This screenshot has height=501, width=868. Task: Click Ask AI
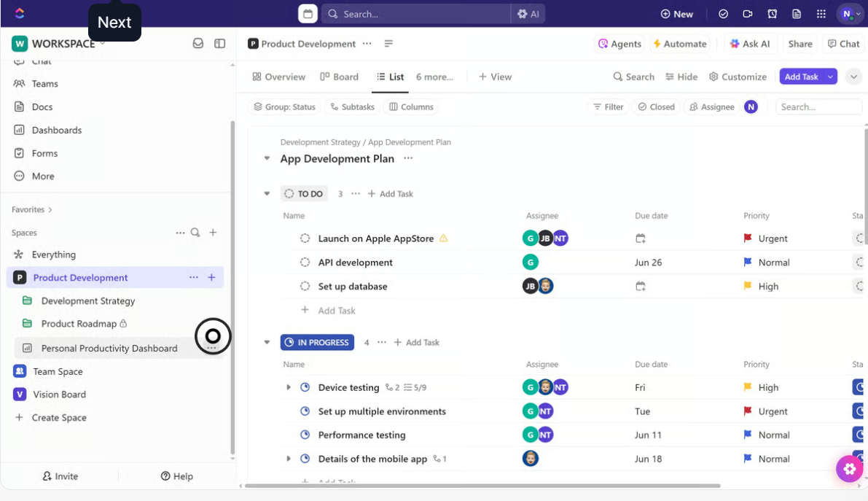click(x=749, y=44)
